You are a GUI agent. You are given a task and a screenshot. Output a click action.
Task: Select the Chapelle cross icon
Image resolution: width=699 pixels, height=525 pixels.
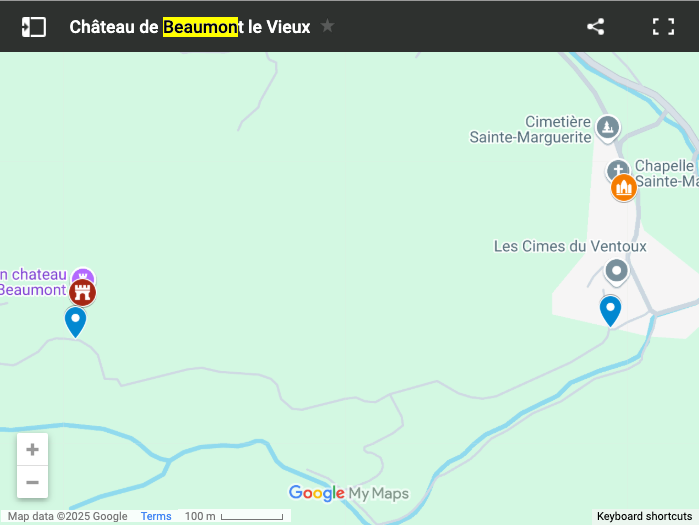point(617,169)
